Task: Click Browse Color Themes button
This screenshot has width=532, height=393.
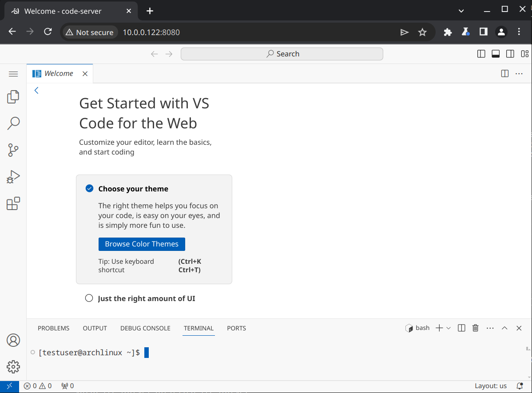Action: pos(142,244)
